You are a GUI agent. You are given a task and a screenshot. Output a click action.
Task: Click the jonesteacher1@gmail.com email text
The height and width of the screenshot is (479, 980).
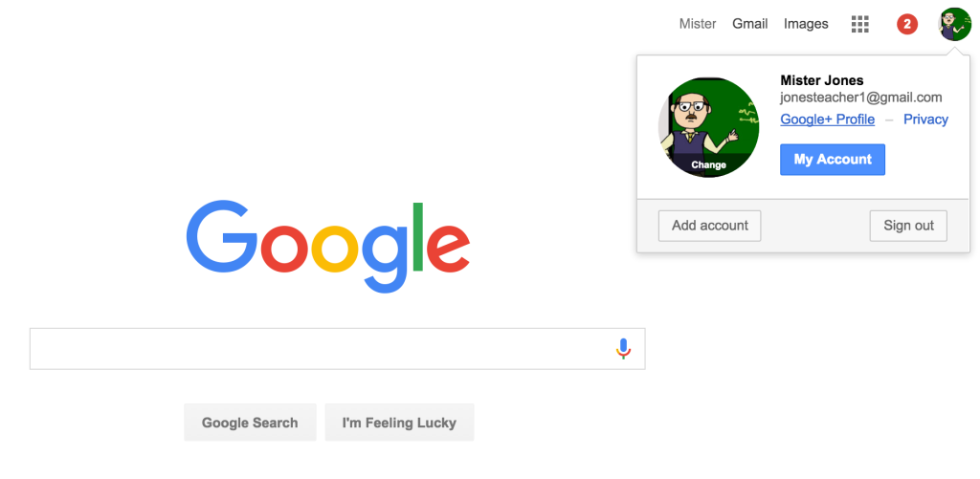pos(861,98)
